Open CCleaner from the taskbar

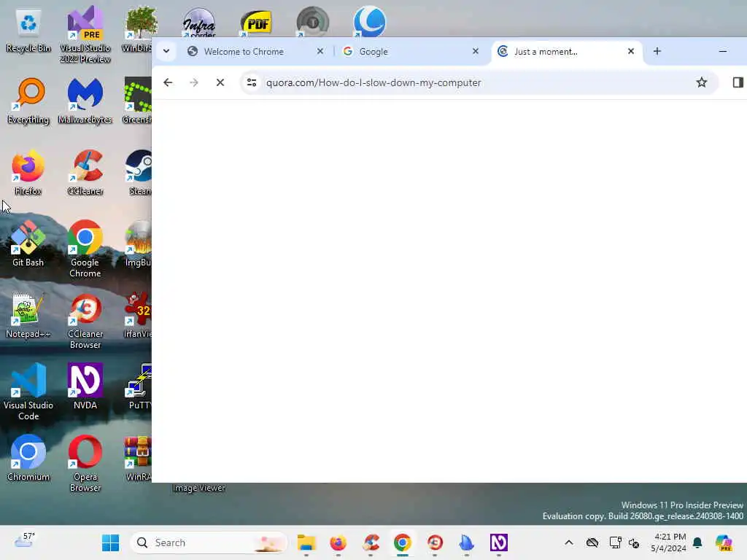[x=371, y=542]
